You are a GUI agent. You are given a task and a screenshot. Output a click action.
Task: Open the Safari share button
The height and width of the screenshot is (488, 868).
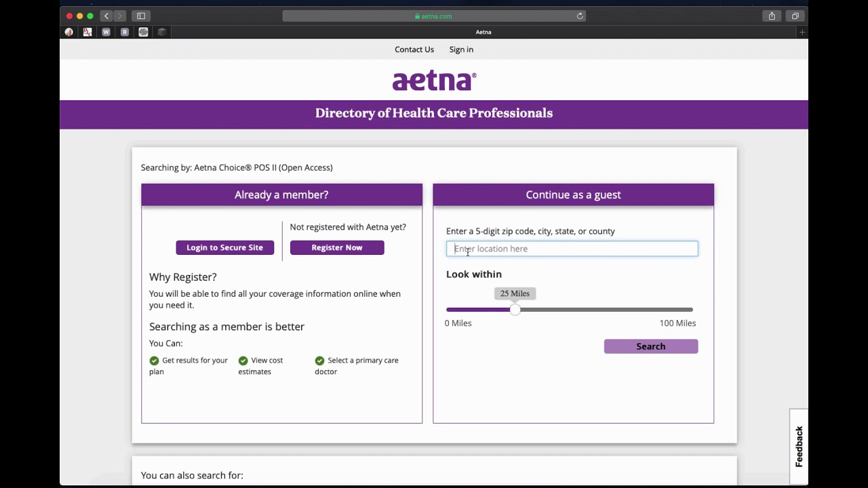pos(772,16)
